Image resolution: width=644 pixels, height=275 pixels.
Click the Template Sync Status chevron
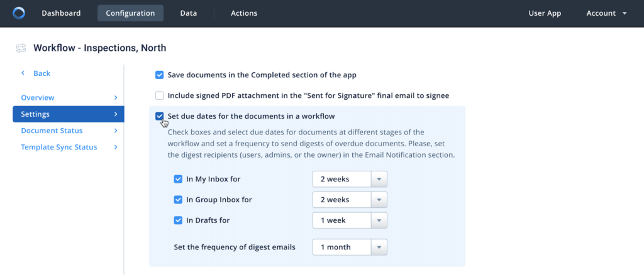click(116, 147)
